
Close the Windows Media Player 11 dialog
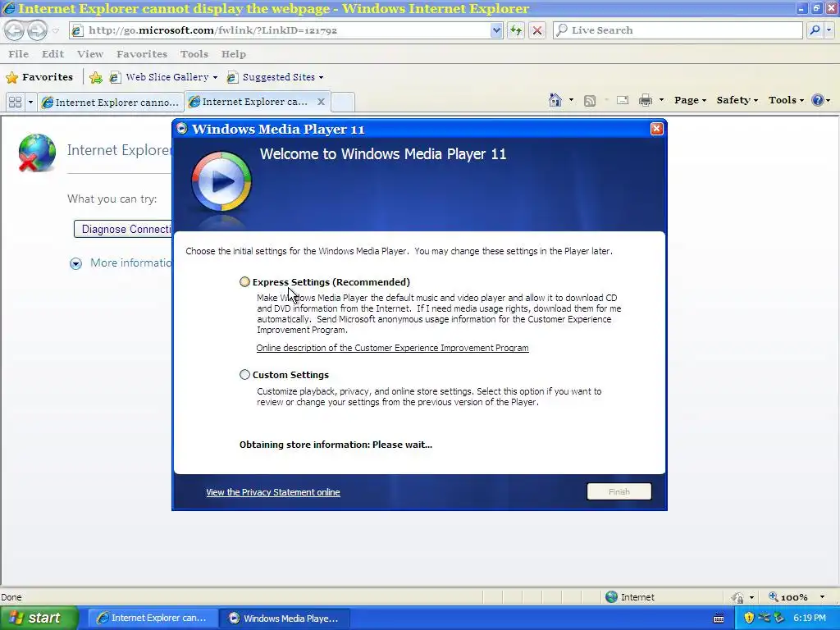point(657,129)
